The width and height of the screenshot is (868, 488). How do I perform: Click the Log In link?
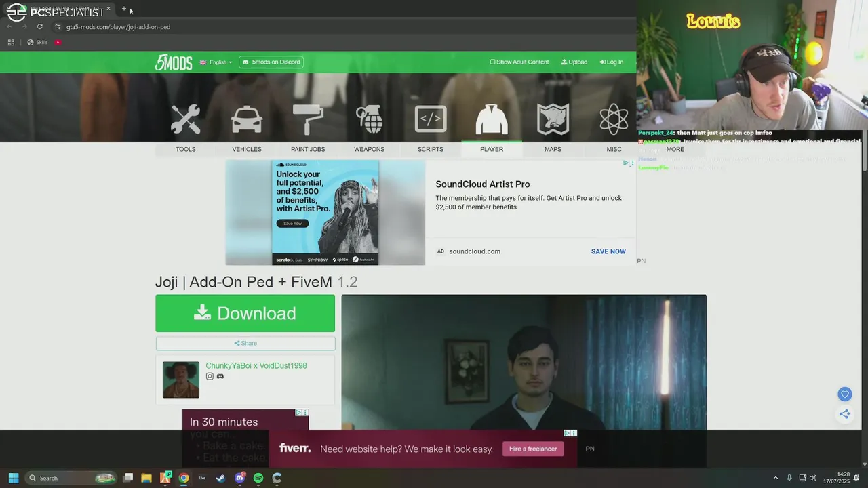coord(612,62)
